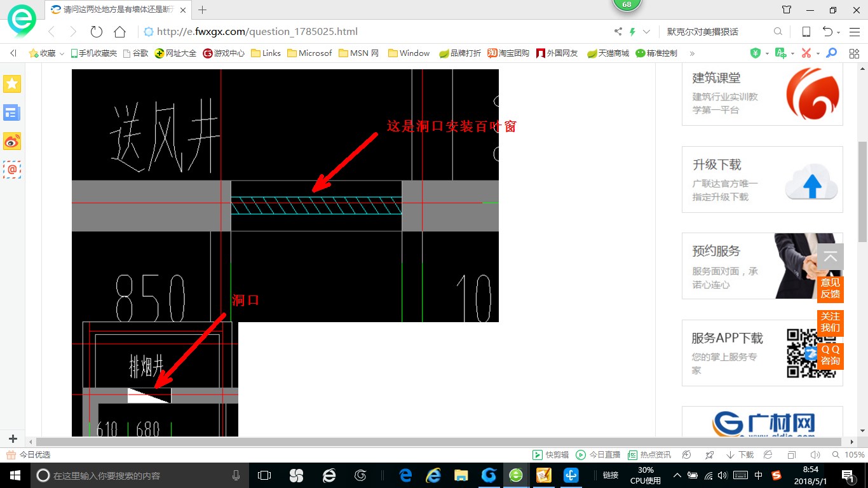Click the skin t-shirt icon in the title bar
Screen dimensions: 868x488
[787, 10]
